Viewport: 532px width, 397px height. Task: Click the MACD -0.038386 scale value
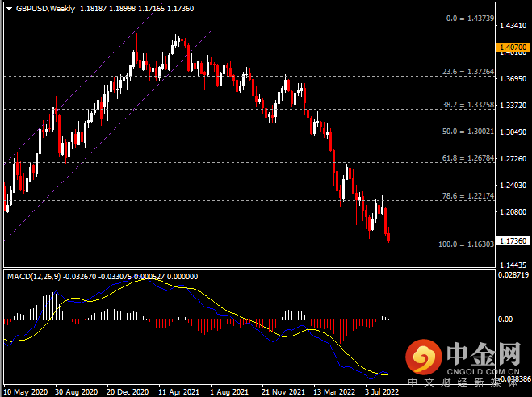513,378
